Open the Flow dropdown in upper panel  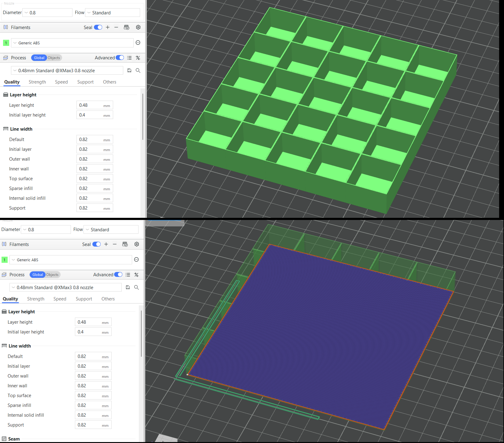point(113,13)
